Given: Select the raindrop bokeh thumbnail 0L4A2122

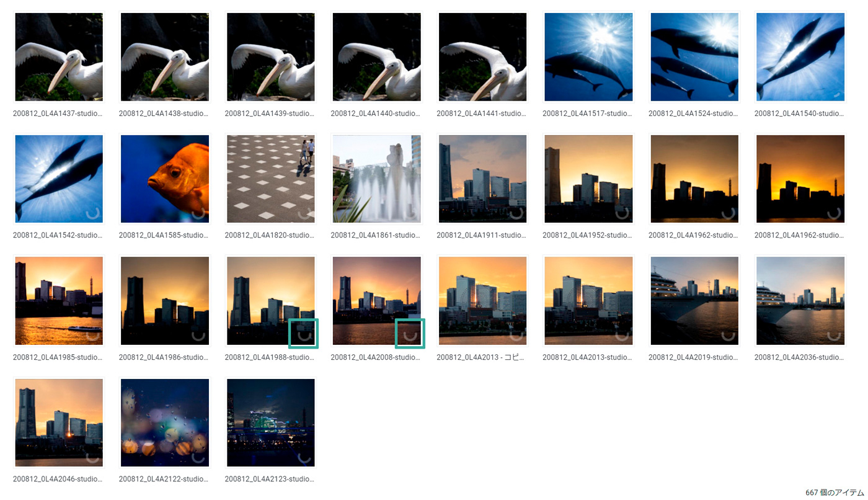Looking at the screenshot, I should click(165, 422).
